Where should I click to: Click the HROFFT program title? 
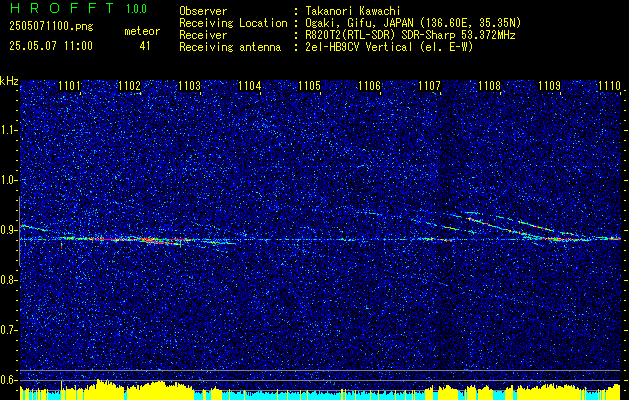(x=62, y=8)
